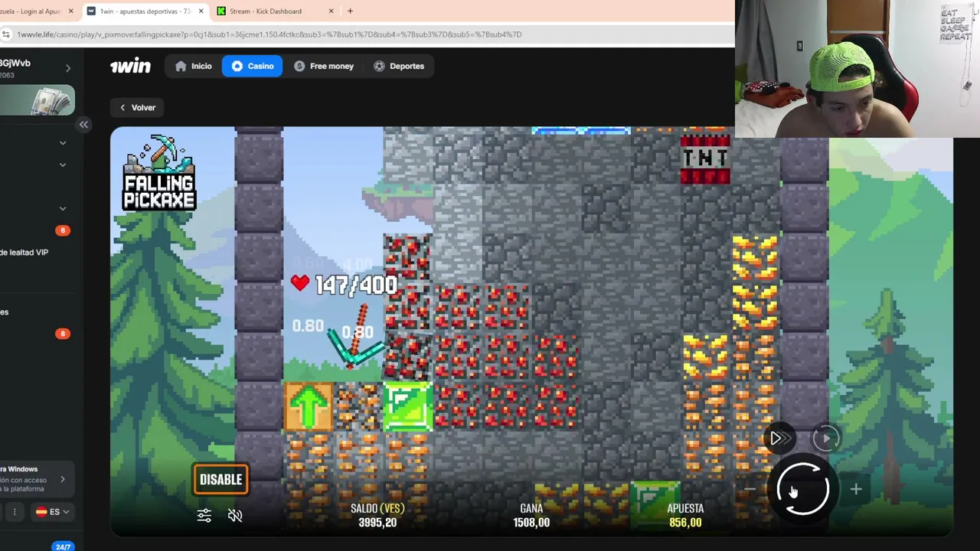Click the 147/400 health counter

[x=356, y=285]
